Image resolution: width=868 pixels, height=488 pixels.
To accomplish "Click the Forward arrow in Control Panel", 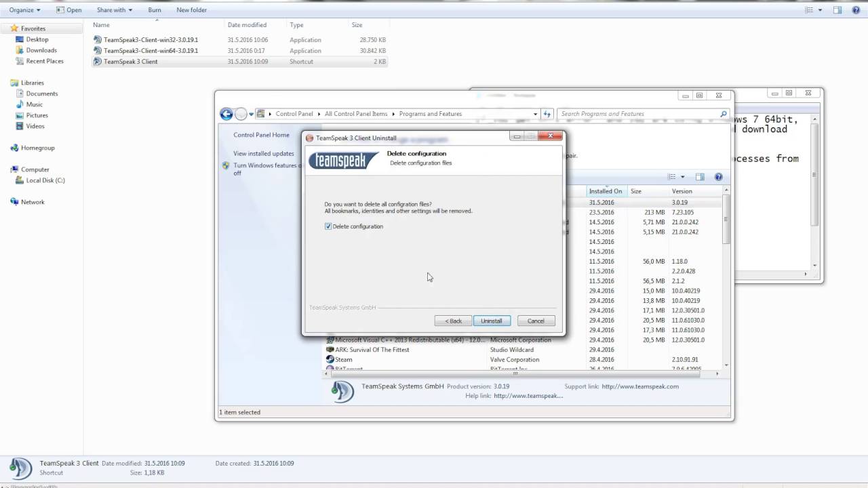I will (x=240, y=114).
